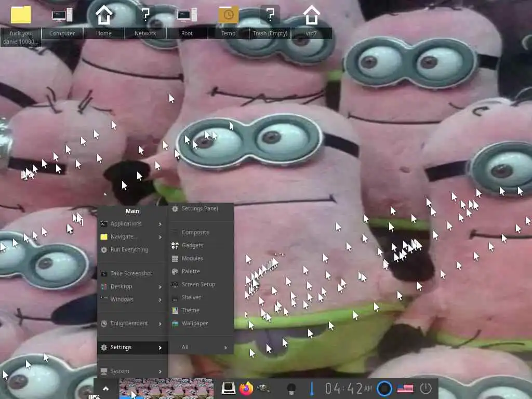Expand the Navigate... submenu arrow

[x=160, y=237]
